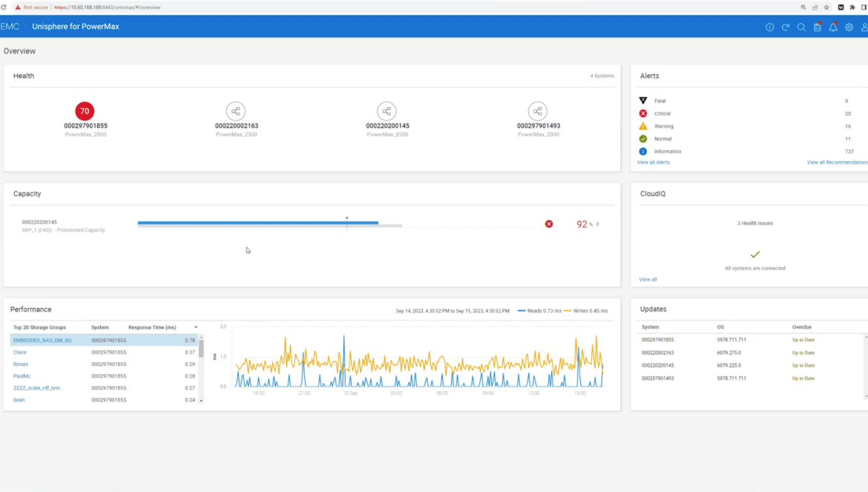Click the Writes legend yellow swatch

(568, 310)
